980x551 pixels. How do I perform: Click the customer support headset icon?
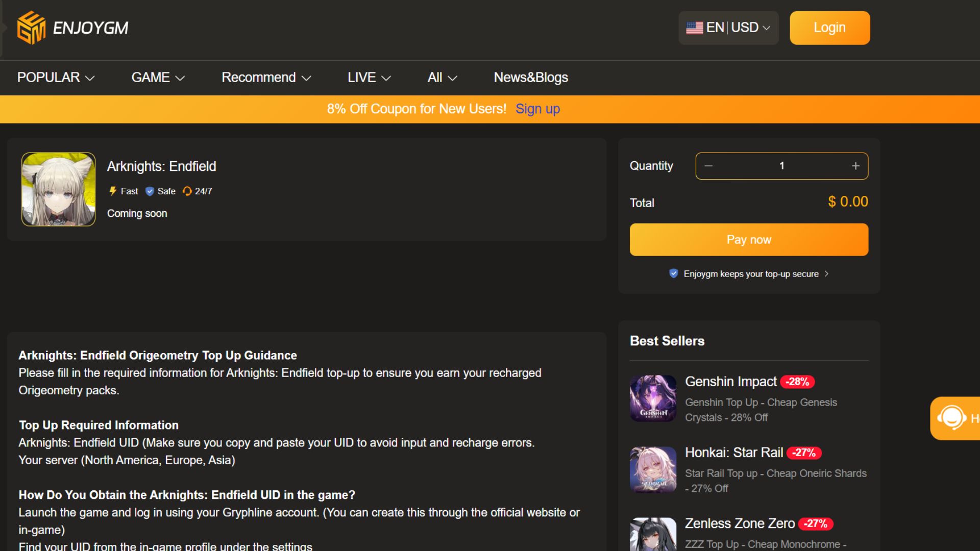pyautogui.click(x=951, y=418)
